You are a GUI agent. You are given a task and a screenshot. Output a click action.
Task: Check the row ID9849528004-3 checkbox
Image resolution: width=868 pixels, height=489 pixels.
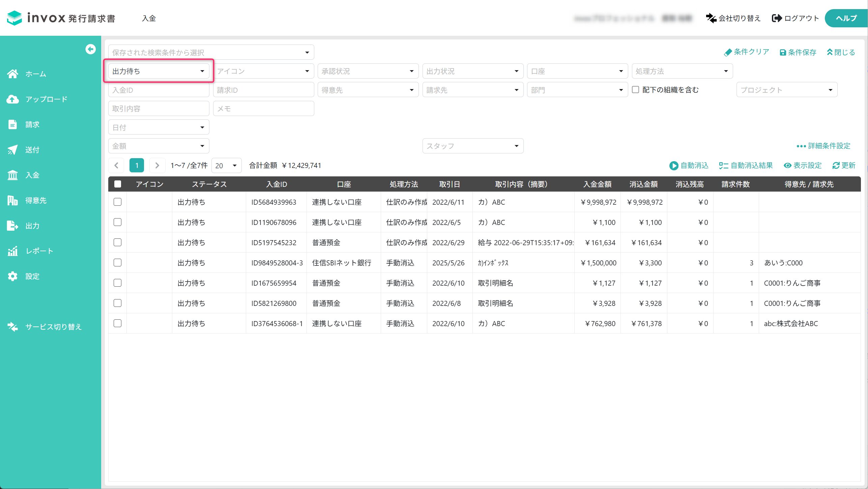[117, 263]
